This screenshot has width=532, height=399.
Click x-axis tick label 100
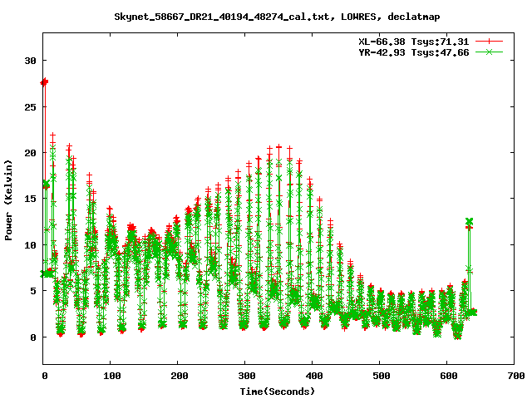(111, 376)
